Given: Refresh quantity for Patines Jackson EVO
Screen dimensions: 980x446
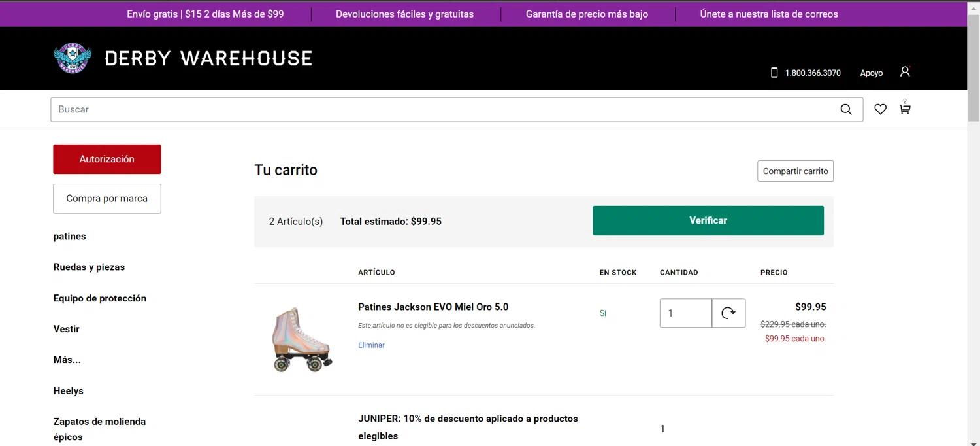Looking at the screenshot, I should pyautogui.click(x=728, y=313).
